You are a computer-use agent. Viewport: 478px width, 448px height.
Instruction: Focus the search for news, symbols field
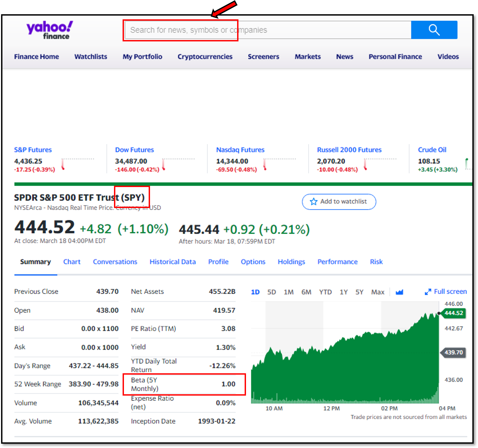[268, 30]
